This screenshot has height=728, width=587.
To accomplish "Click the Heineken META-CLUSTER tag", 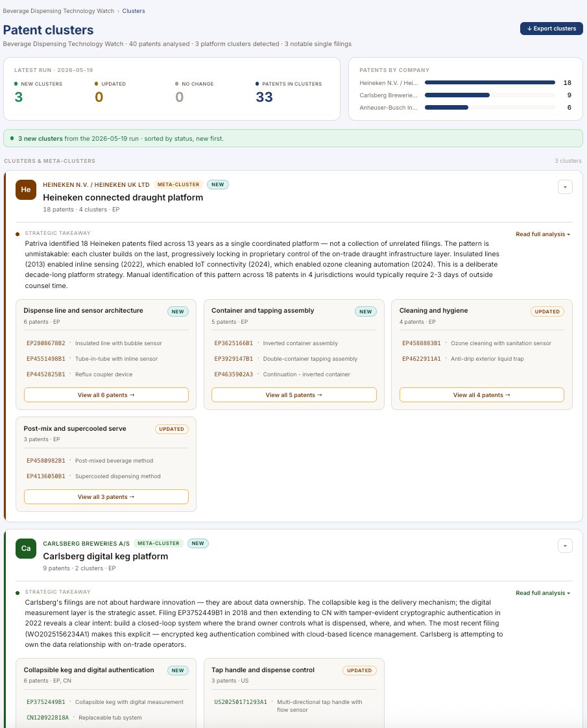I will point(178,184).
